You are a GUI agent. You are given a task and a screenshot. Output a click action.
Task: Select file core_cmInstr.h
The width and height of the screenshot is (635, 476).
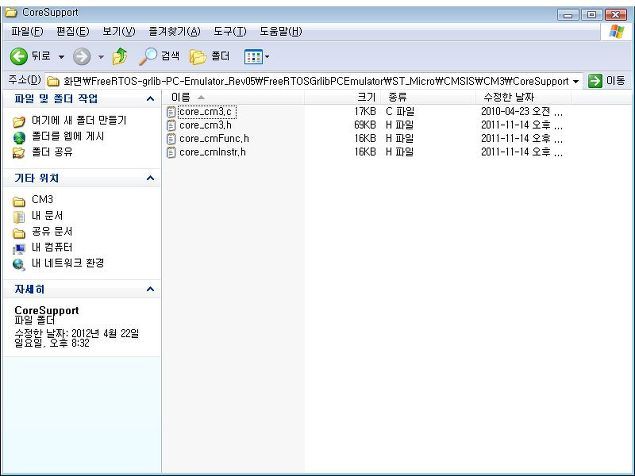(212, 152)
